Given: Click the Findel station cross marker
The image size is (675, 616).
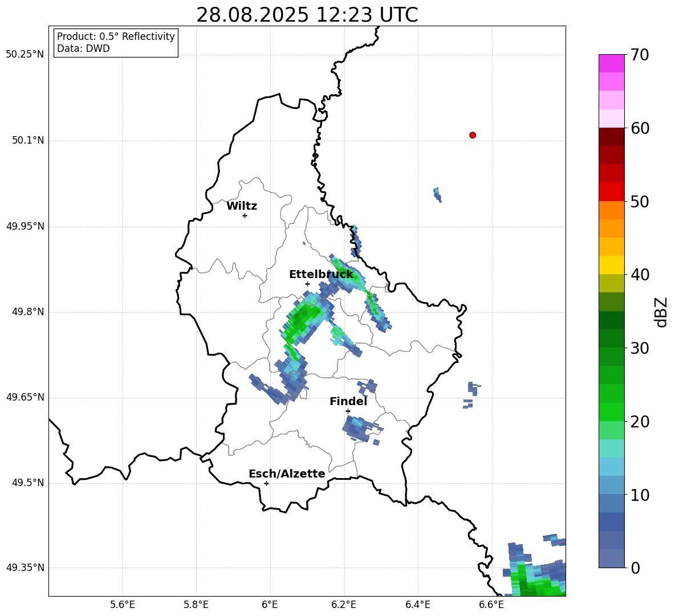Looking at the screenshot, I should point(348,411).
